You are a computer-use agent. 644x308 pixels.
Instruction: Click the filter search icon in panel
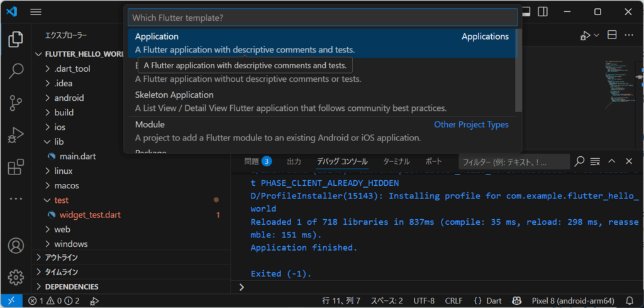click(579, 161)
